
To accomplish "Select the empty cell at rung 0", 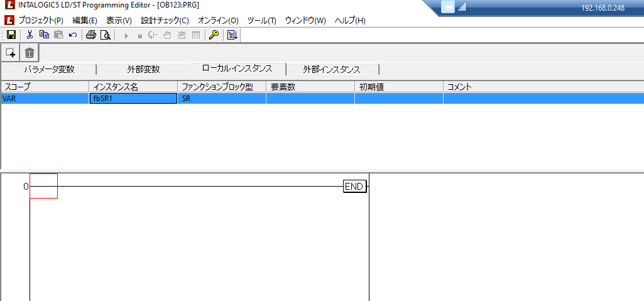I will click(43, 186).
